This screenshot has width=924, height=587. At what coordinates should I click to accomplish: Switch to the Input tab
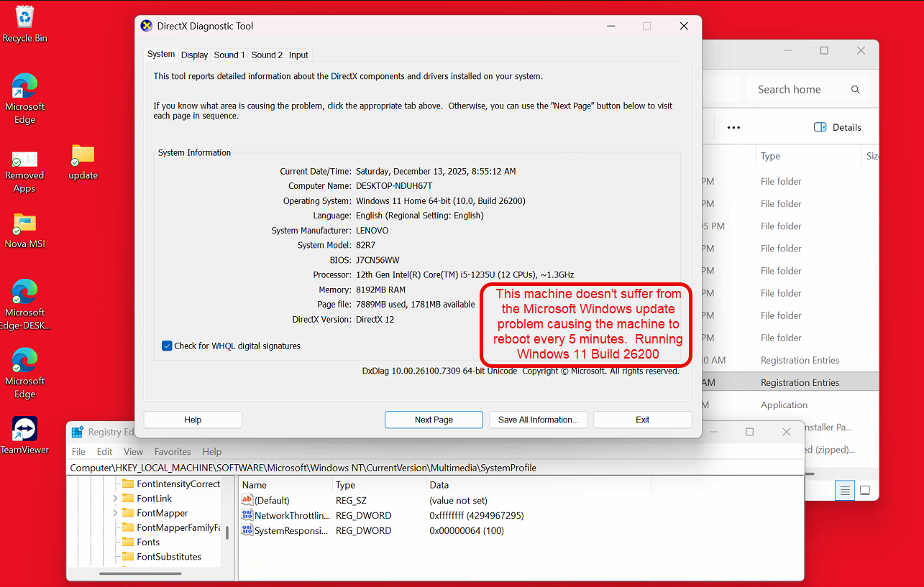[298, 55]
